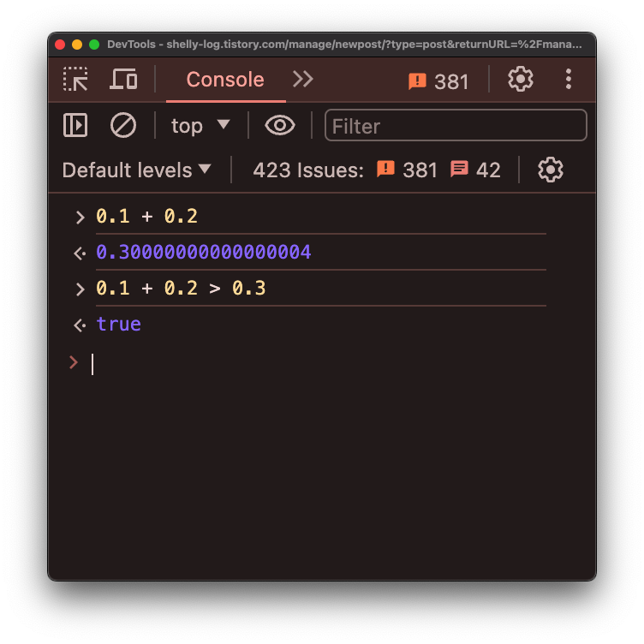
Task: Open issues via top 381 badge
Action: [x=438, y=81]
